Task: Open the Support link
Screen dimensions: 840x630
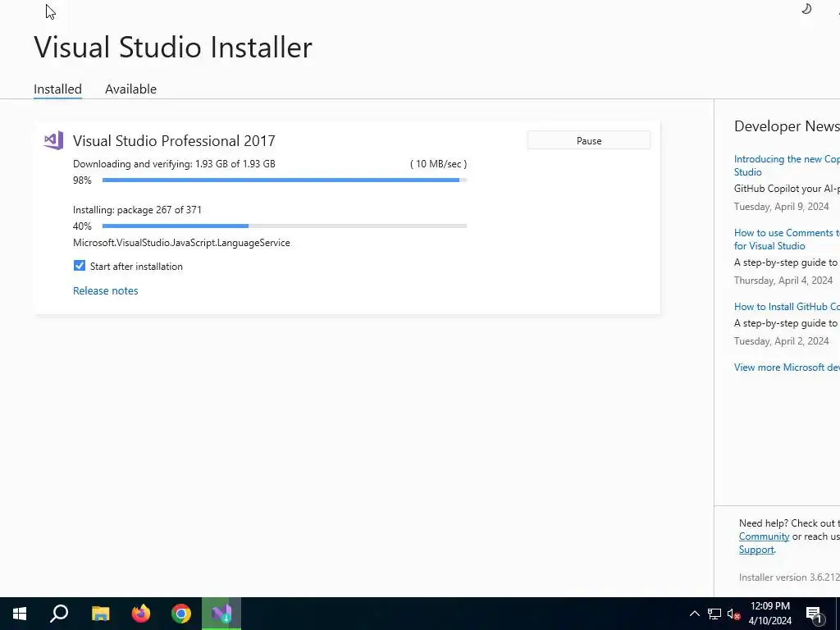Action: coord(756,550)
